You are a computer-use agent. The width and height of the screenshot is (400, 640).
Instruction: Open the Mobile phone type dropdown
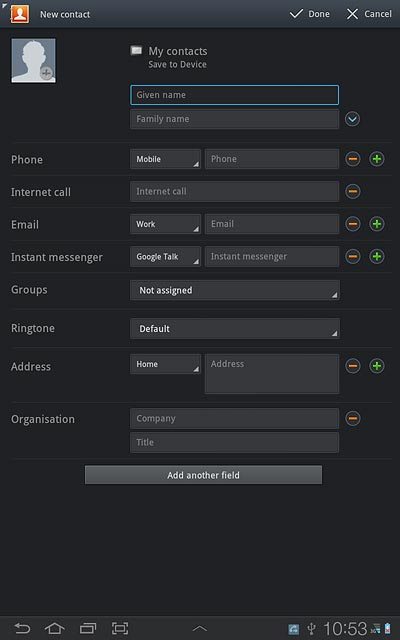point(165,159)
